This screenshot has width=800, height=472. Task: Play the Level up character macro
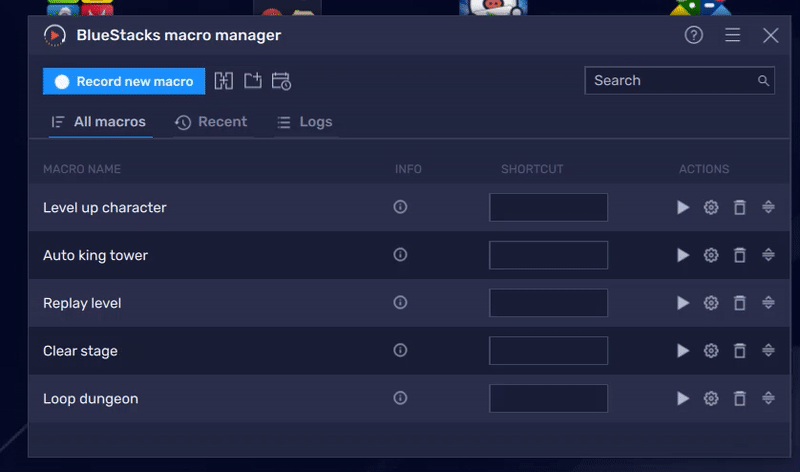click(683, 207)
